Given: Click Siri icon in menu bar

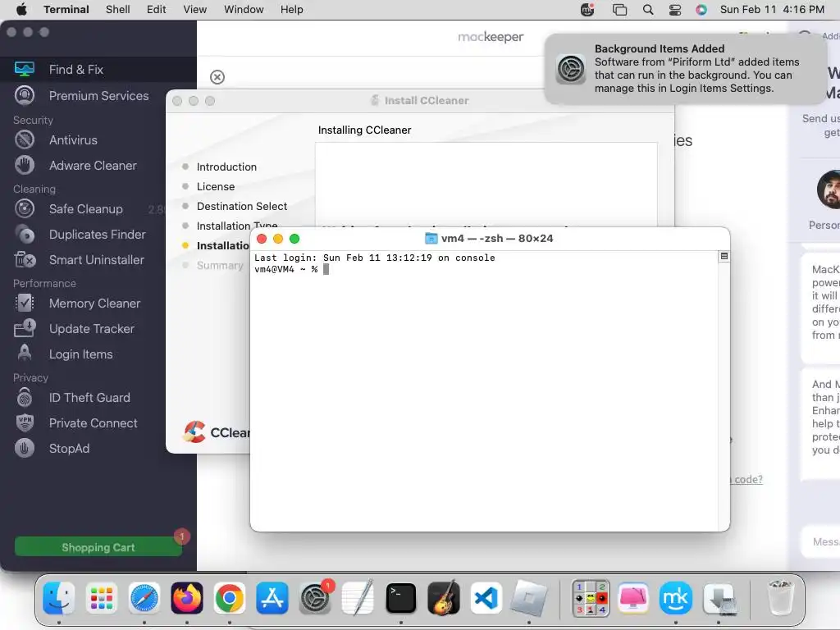Looking at the screenshot, I should [x=701, y=10].
